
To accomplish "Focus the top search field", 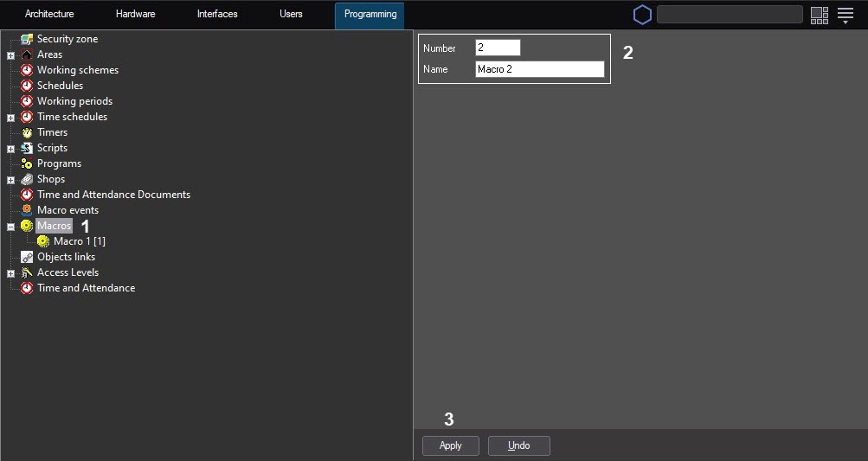I will click(730, 15).
